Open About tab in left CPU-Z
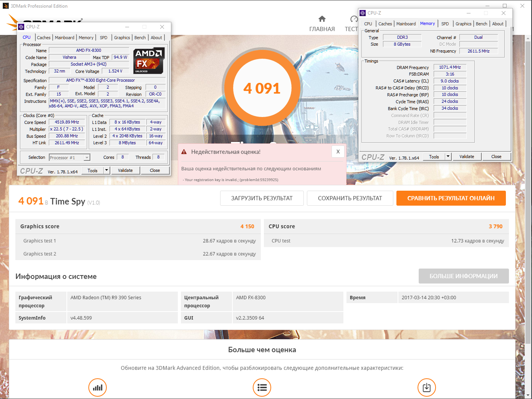 [x=156, y=38]
